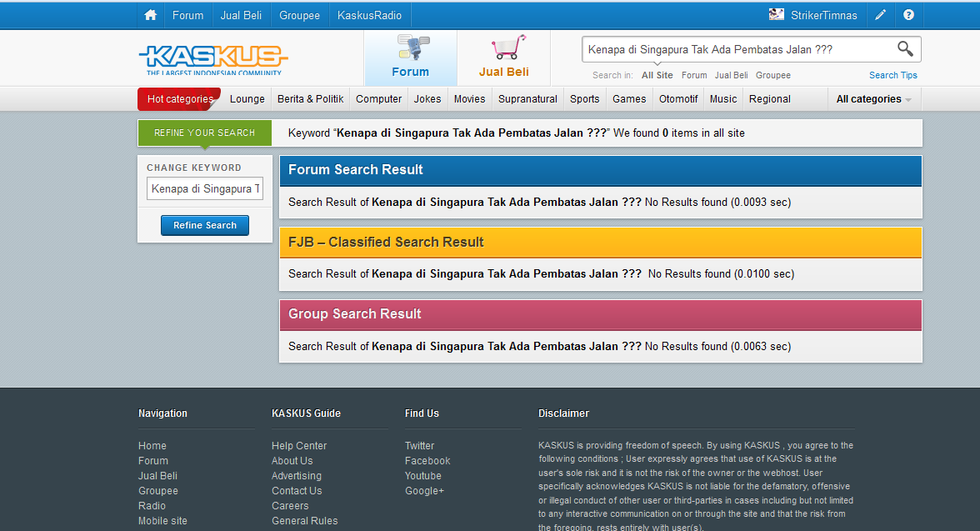
Task: Open KaskusRadio in top navigation bar
Action: (x=369, y=15)
